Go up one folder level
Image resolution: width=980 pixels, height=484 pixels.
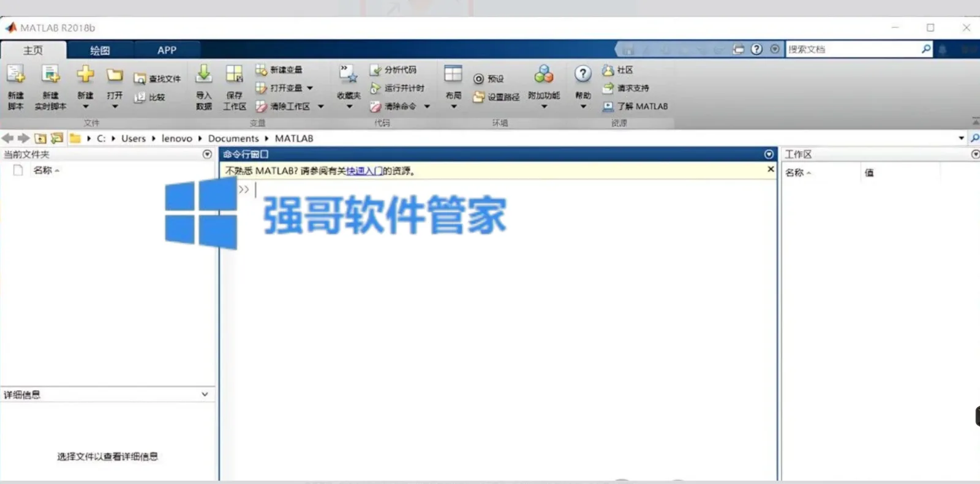coord(40,138)
